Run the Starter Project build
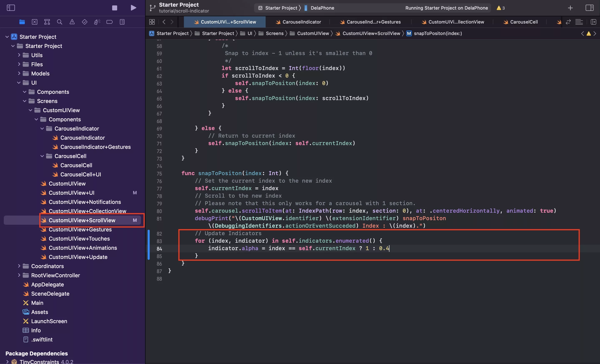The width and height of the screenshot is (600, 364). 133,8
